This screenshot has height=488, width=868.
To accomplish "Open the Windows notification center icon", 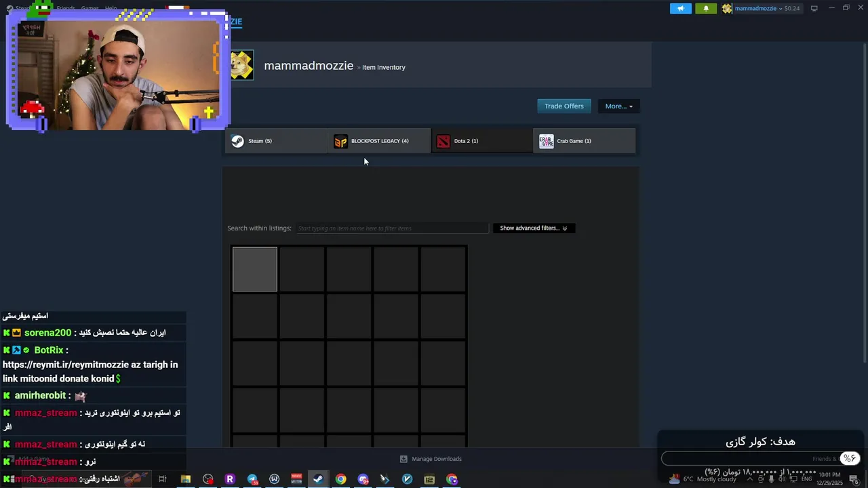I will click(854, 479).
